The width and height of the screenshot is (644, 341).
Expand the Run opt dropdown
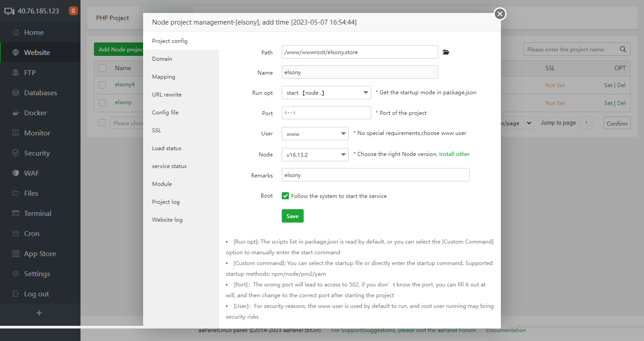pyautogui.click(x=326, y=93)
